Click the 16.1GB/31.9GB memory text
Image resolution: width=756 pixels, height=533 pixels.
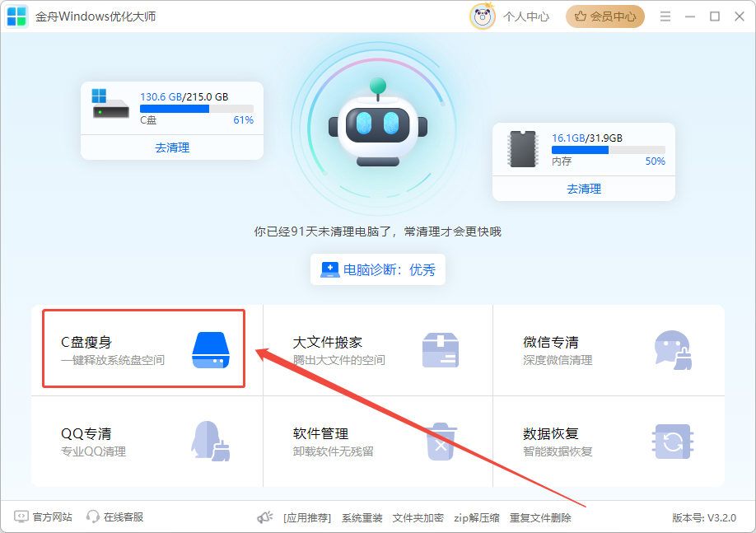coord(587,138)
